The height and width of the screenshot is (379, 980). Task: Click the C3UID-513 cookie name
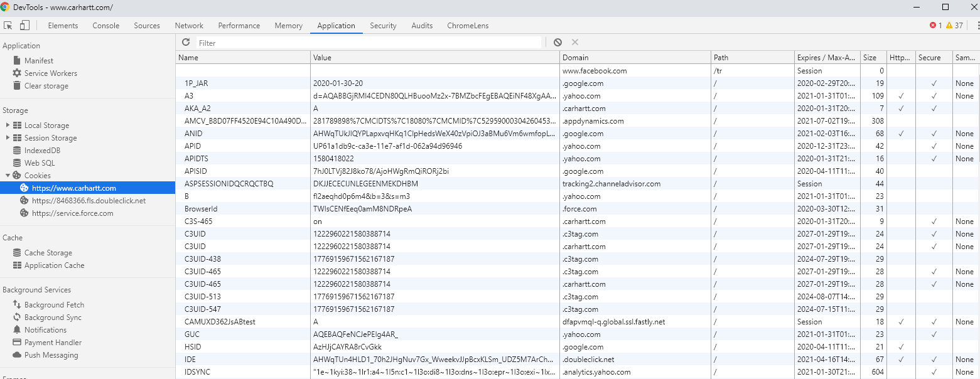coord(203,297)
